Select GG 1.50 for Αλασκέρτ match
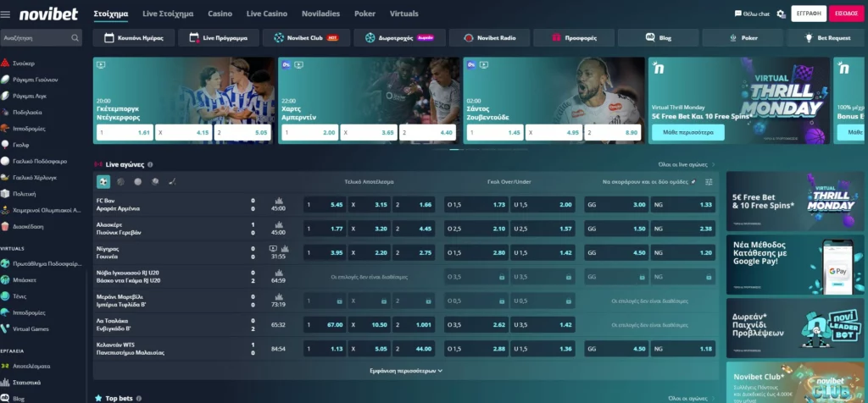 pos(616,229)
